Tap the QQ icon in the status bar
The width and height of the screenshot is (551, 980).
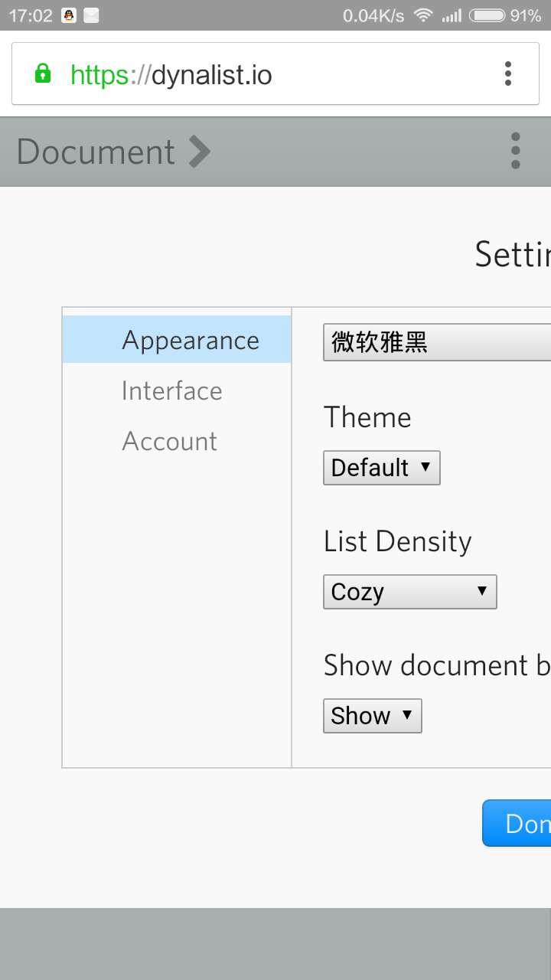(69, 14)
